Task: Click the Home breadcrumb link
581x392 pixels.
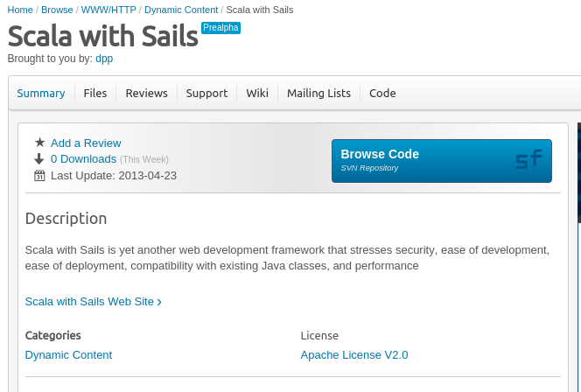Action: point(20,10)
